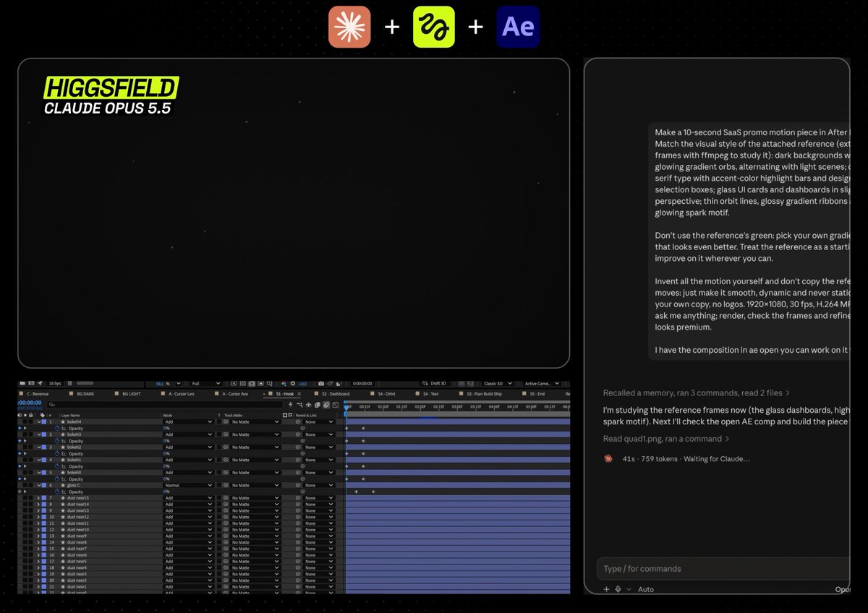The height and width of the screenshot is (613, 868).
Task: Switch to the BG DARK tab
Action: [x=85, y=394]
